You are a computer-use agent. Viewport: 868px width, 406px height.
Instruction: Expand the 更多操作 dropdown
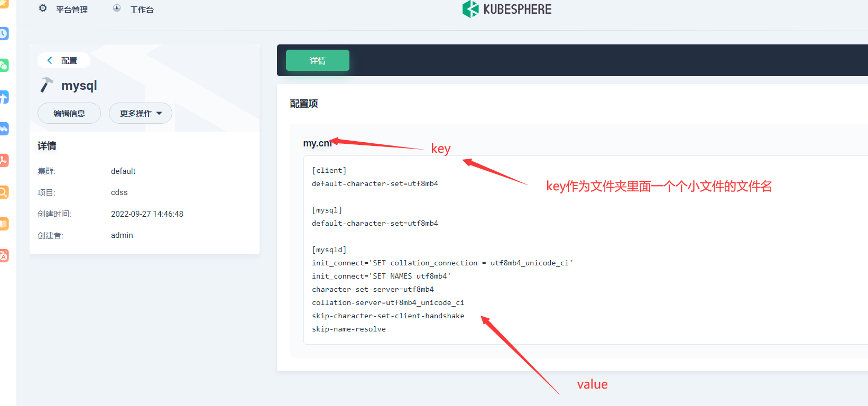click(140, 113)
